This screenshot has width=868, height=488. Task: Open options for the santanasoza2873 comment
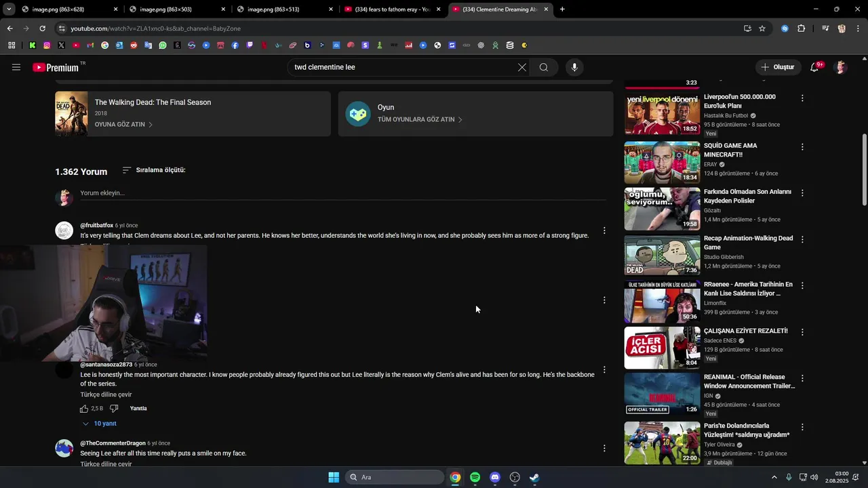[x=604, y=369]
